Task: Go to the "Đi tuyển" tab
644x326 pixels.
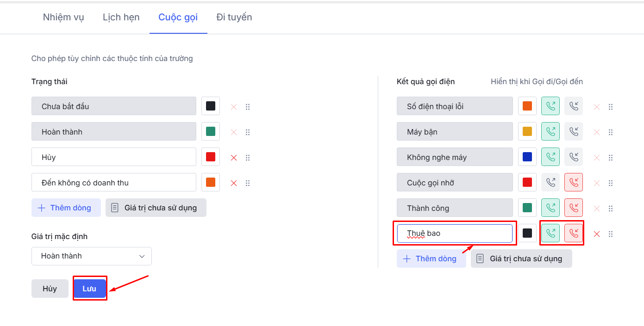Action: (234, 17)
